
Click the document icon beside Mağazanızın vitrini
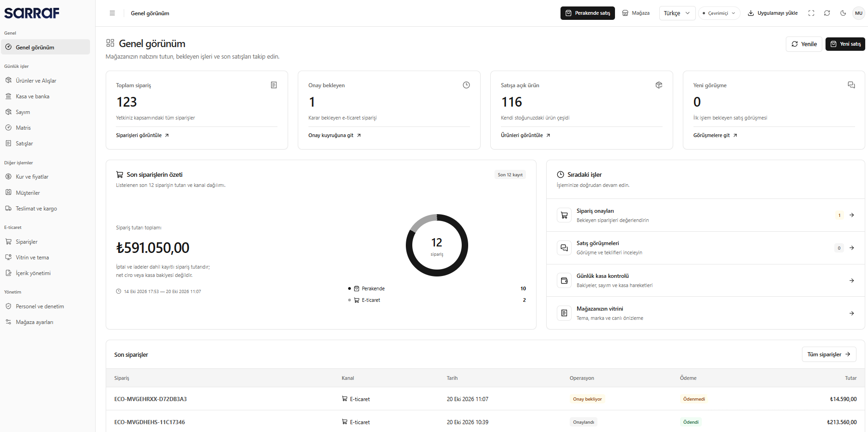564,313
